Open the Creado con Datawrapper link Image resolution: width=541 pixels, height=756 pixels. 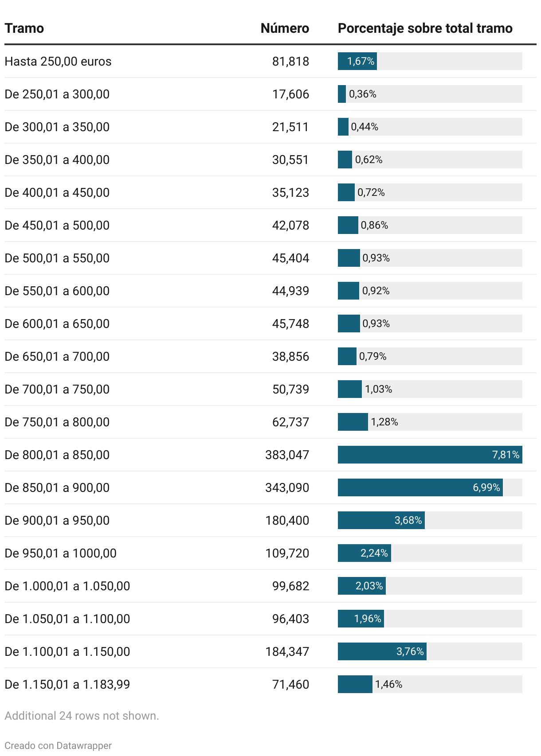(x=58, y=745)
